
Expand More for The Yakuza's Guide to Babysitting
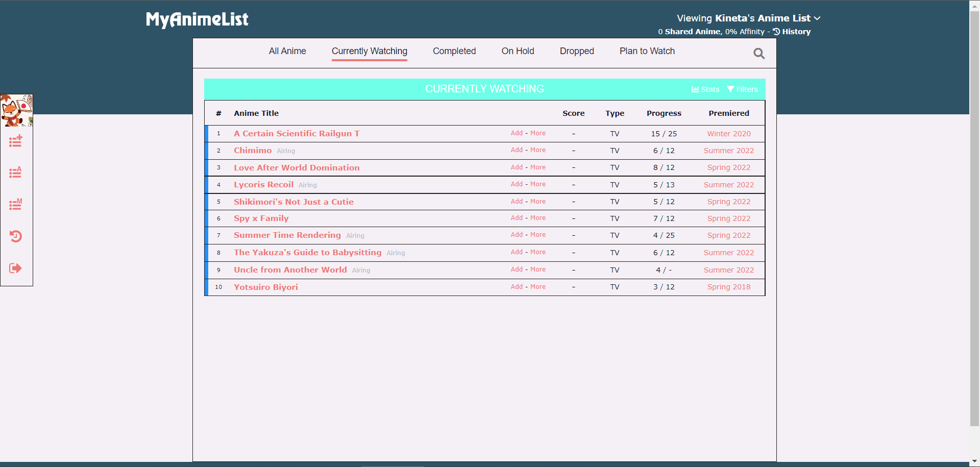click(538, 252)
